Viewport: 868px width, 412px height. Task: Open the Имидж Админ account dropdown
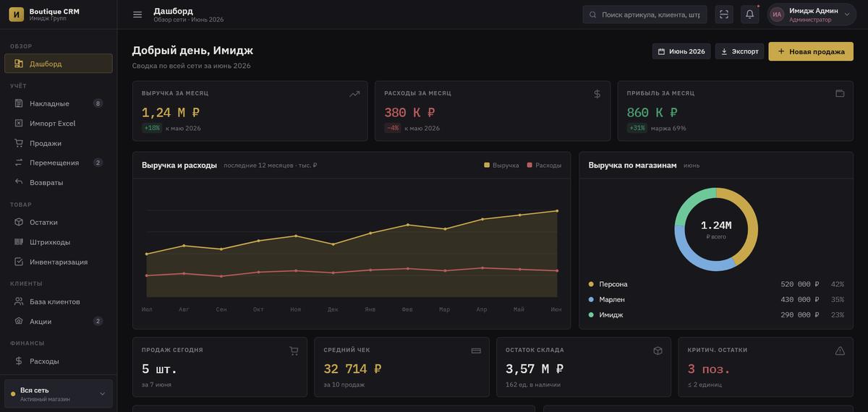point(812,14)
